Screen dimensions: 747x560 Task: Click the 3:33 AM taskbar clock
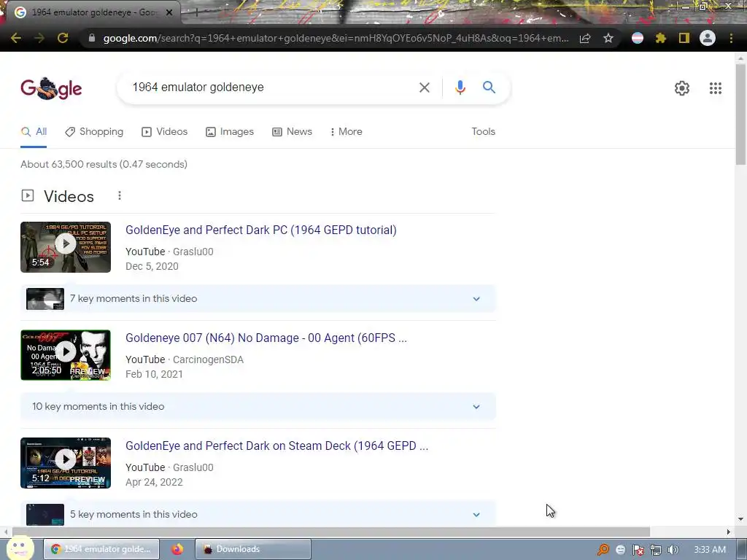pos(710,550)
